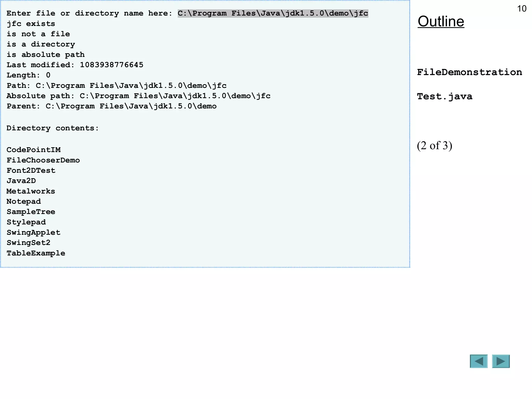Click the '(2 of 3)' page indicator
Image resolution: width=532 pixels, height=399 pixels.
435,146
